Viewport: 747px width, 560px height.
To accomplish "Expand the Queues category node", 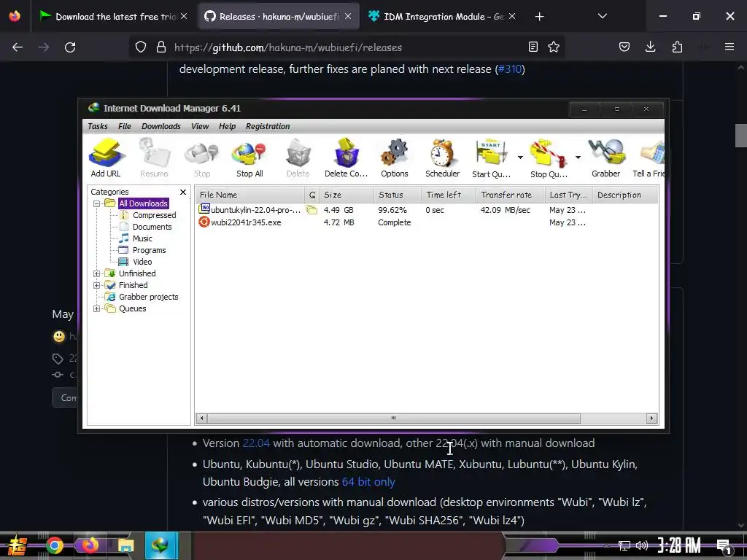I will pyautogui.click(x=97, y=308).
